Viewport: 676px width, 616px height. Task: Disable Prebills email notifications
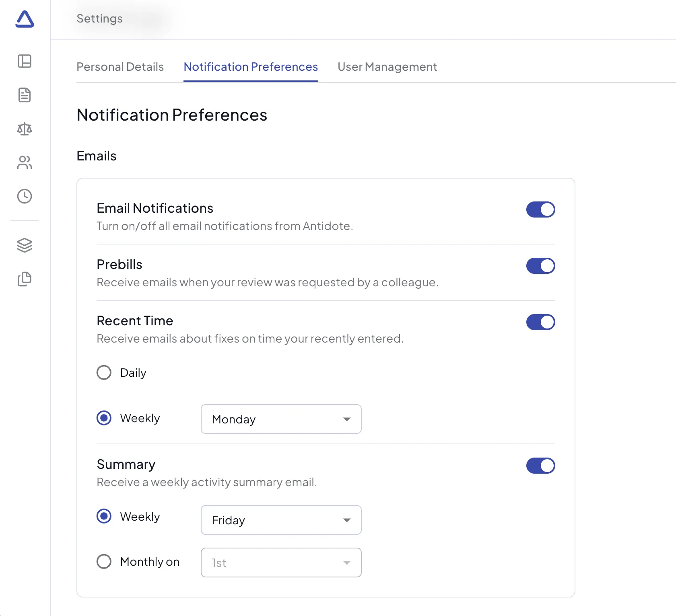point(541,266)
